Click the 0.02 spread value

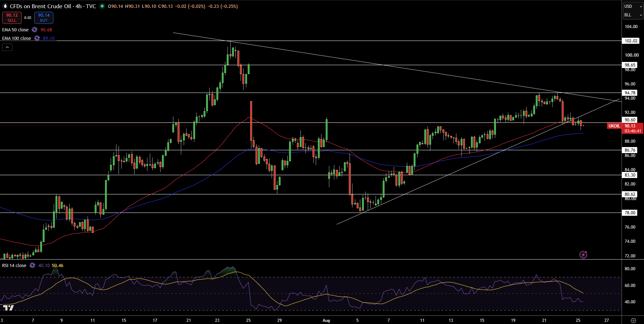point(28,18)
